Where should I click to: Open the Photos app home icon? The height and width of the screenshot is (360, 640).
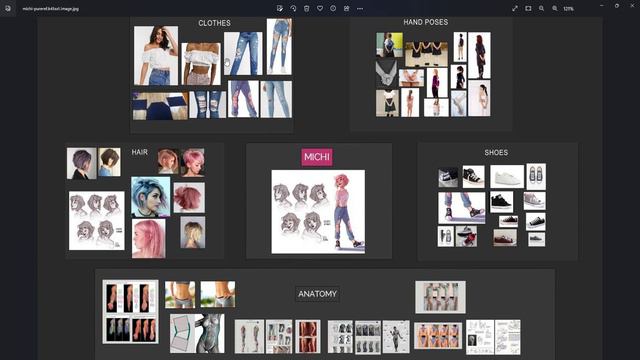[x=8, y=8]
